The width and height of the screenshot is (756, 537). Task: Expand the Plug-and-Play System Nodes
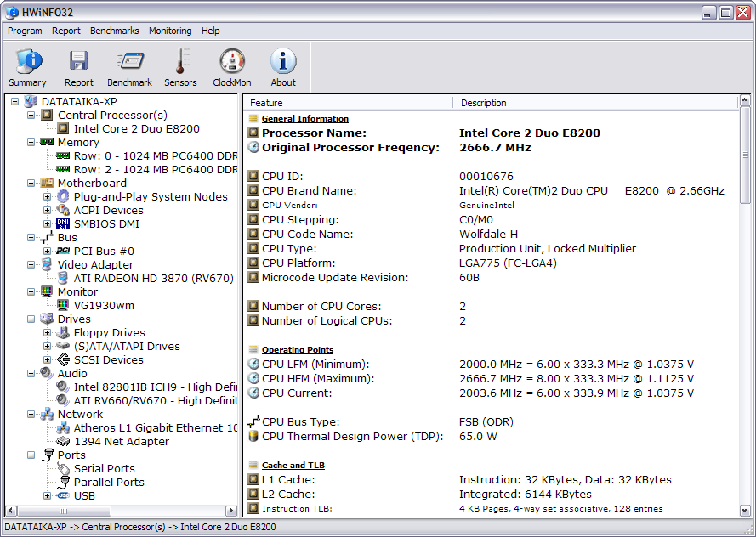48,196
